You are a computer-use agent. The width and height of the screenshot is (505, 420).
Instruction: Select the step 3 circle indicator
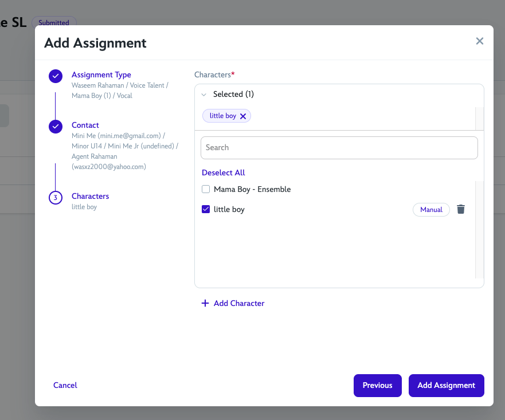(55, 197)
